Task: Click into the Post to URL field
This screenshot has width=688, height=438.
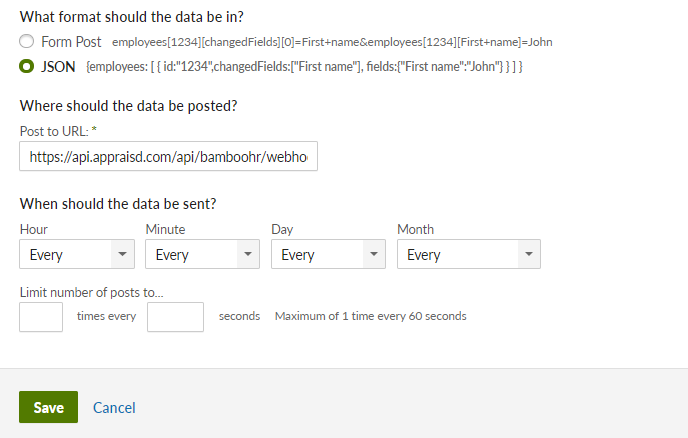Action: pyautogui.click(x=168, y=156)
